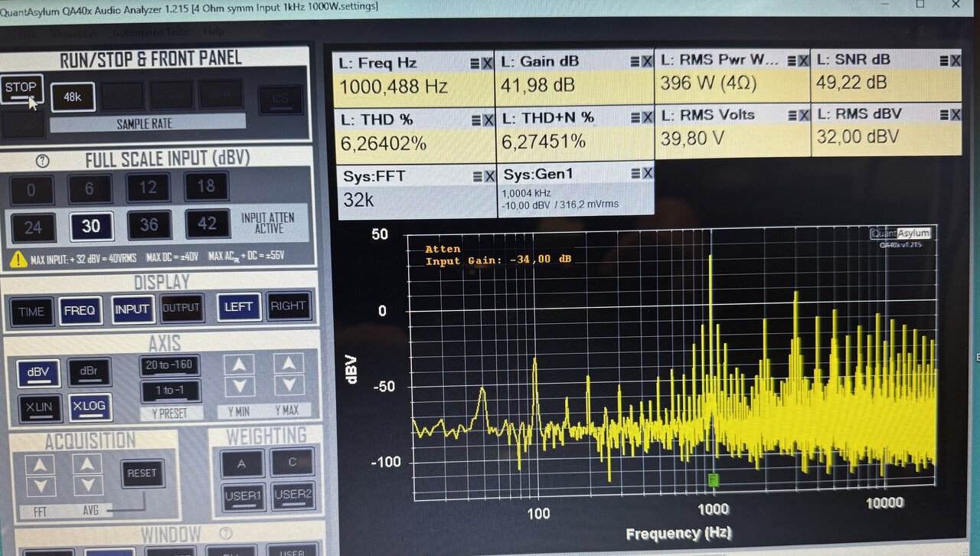The image size is (980, 556).
Task: Select dBV axis units
Action: [x=38, y=373]
